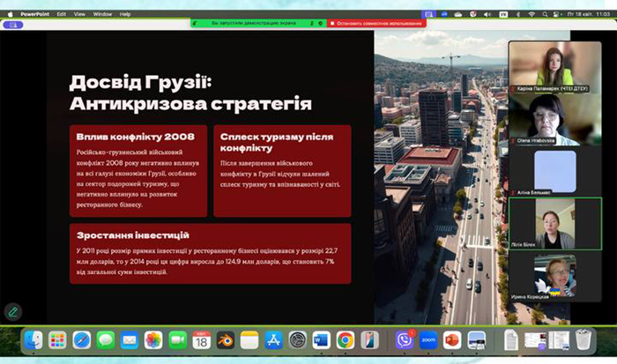Select Ирина Корецкая's video thumbnail

coord(542,278)
